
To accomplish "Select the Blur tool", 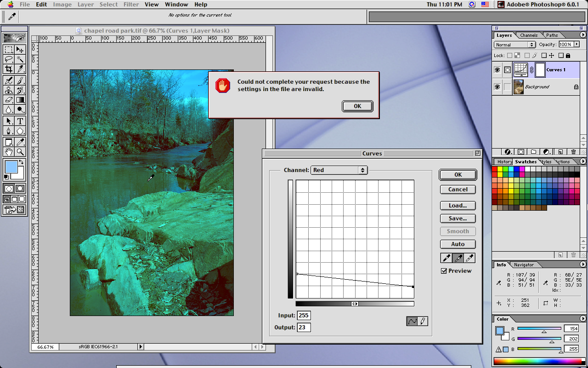I will 9,109.
